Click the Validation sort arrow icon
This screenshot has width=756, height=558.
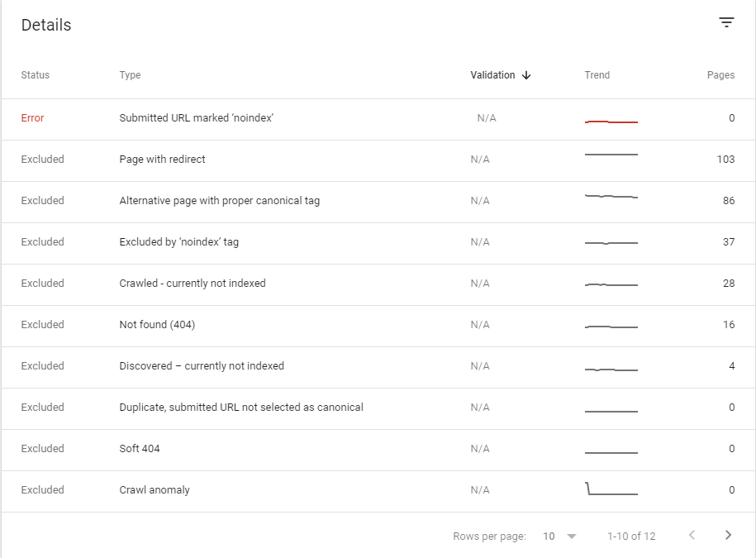pos(526,75)
